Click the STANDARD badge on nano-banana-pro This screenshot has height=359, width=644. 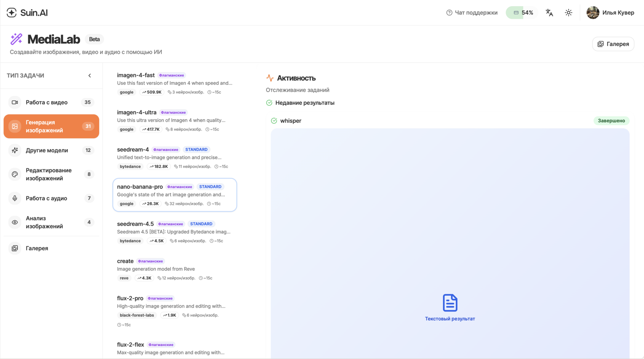coord(210,187)
